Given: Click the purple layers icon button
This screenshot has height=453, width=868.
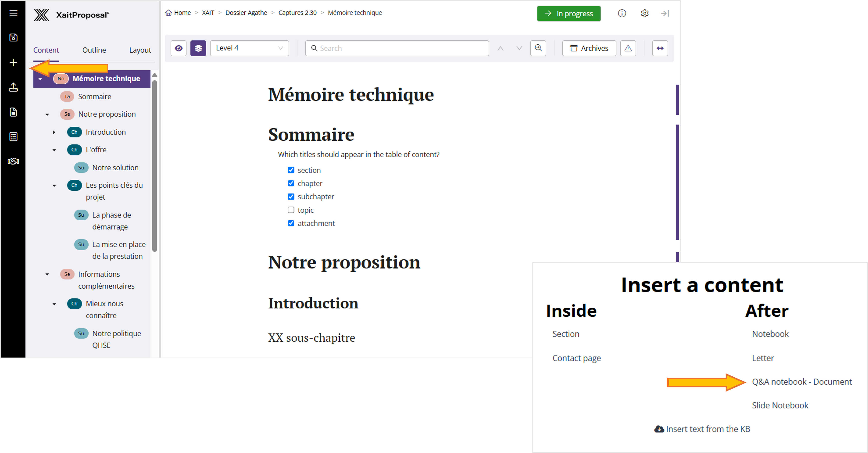Looking at the screenshot, I should pos(198,48).
